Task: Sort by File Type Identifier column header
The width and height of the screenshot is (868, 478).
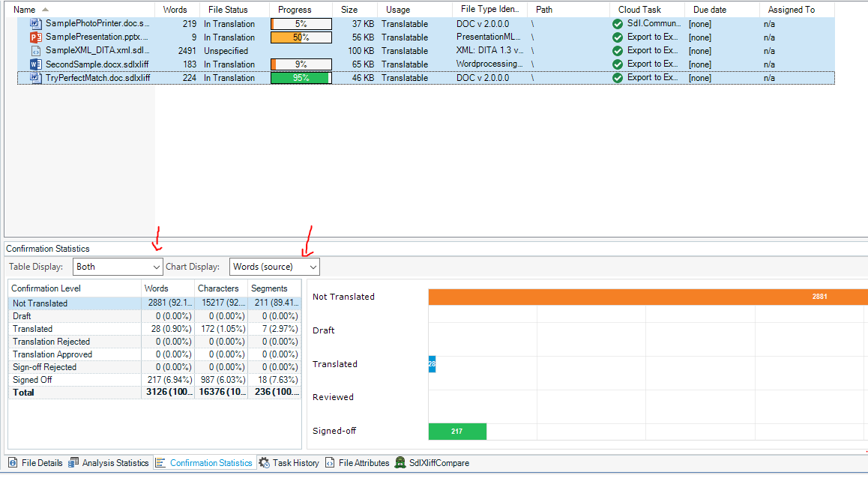Action: 490,10
